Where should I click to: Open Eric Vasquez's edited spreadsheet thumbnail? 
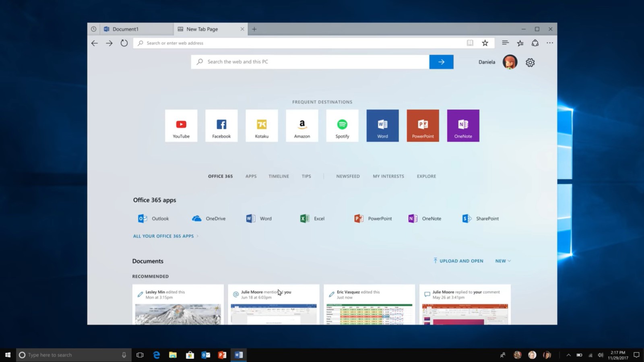point(369,314)
